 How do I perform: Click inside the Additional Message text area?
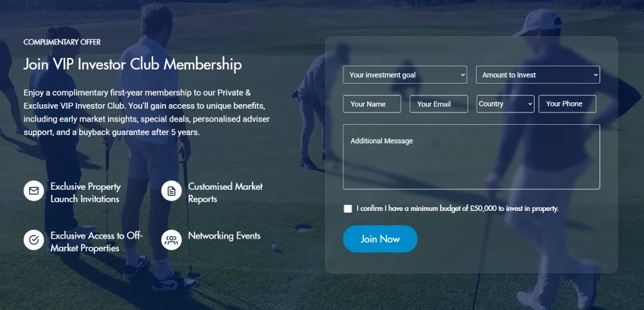tap(471, 157)
